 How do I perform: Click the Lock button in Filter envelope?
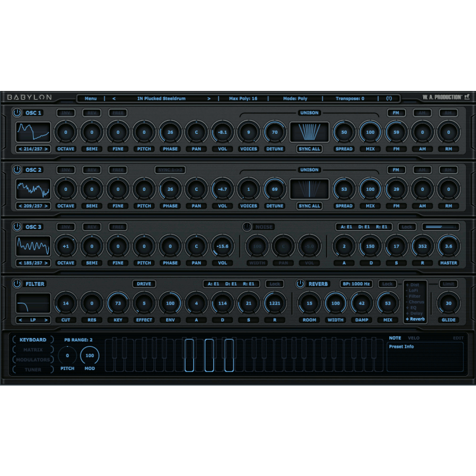point(274,284)
